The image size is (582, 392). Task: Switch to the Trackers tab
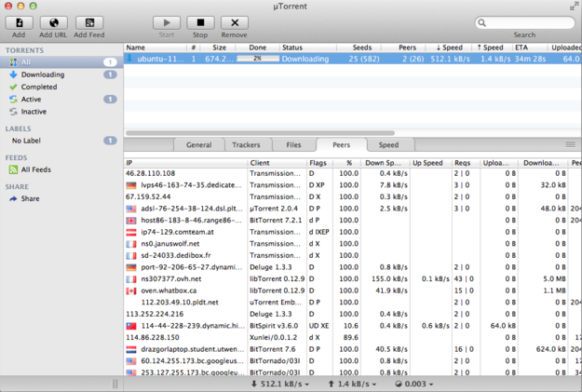(x=246, y=145)
